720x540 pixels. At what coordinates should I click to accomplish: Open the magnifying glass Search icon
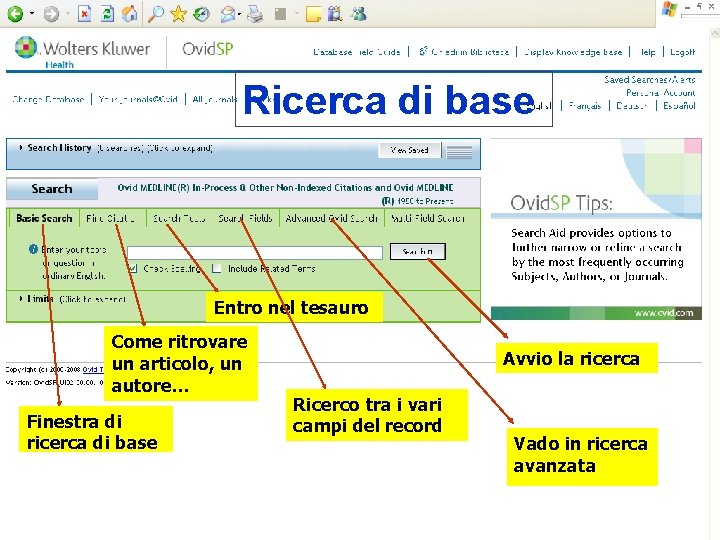tap(156, 14)
